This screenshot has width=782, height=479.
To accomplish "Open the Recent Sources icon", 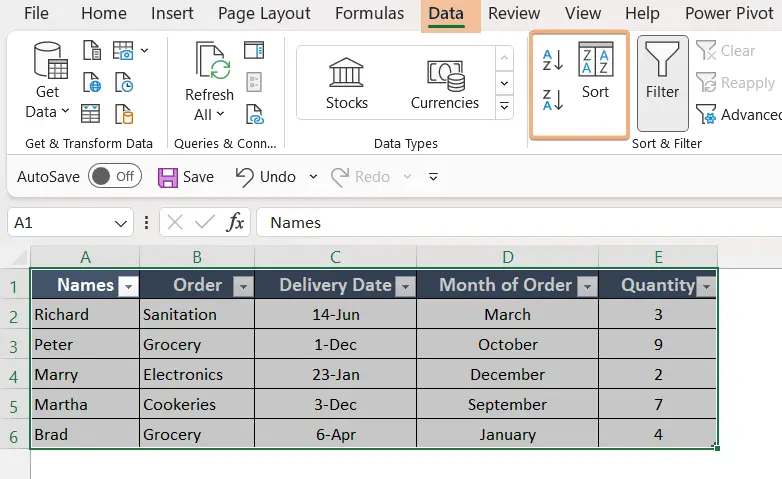I will (x=123, y=83).
